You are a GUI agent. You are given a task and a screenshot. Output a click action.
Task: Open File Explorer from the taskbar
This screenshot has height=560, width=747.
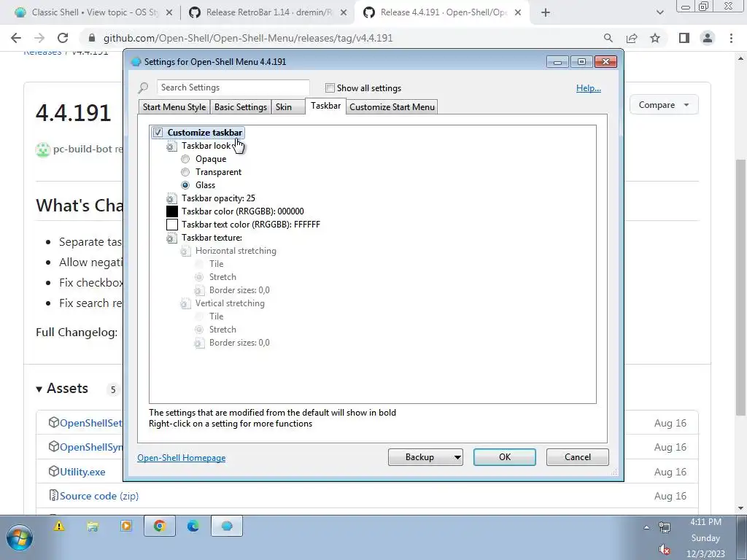93,526
